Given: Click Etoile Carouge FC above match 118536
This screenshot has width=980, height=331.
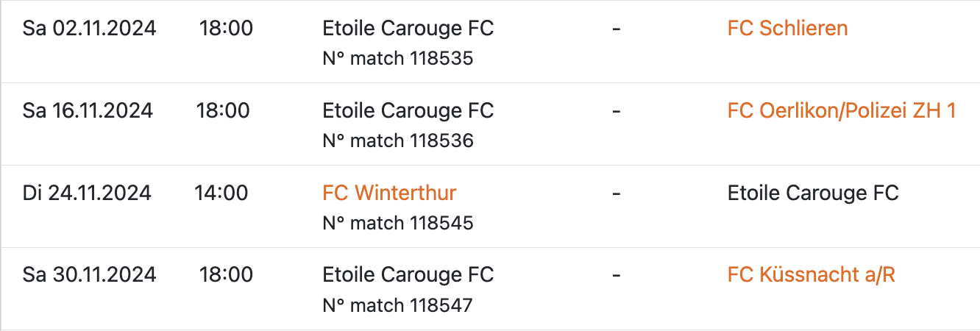Looking at the screenshot, I should point(408,111).
